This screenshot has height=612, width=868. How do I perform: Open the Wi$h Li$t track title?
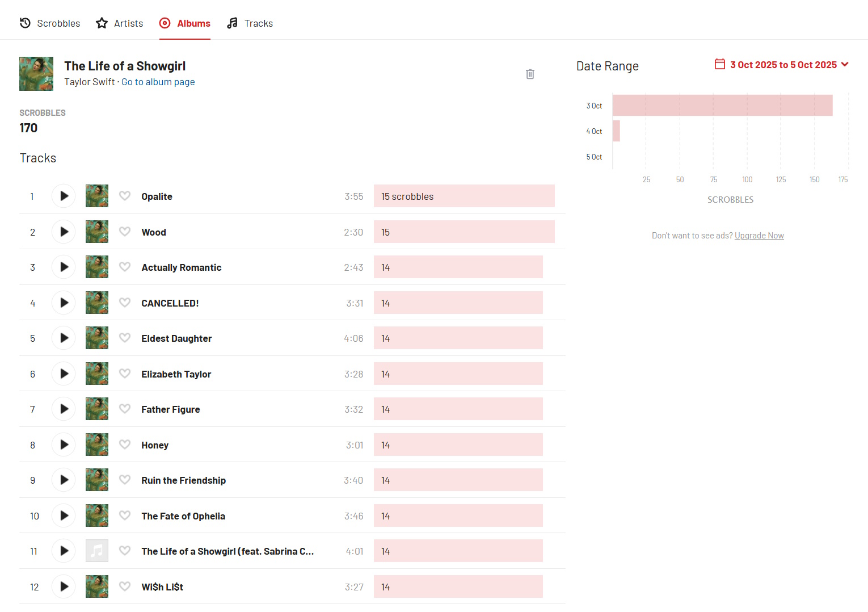coord(162,587)
